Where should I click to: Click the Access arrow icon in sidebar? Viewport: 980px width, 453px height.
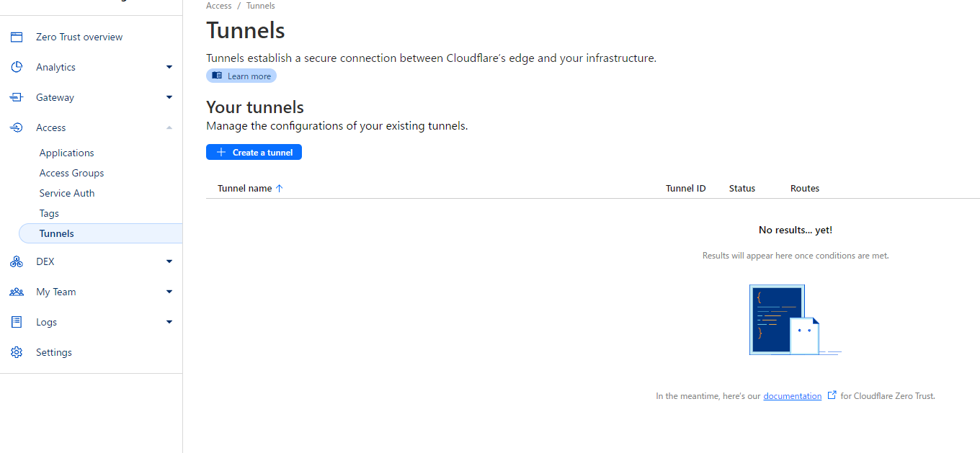pyautogui.click(x=17, y=127)
